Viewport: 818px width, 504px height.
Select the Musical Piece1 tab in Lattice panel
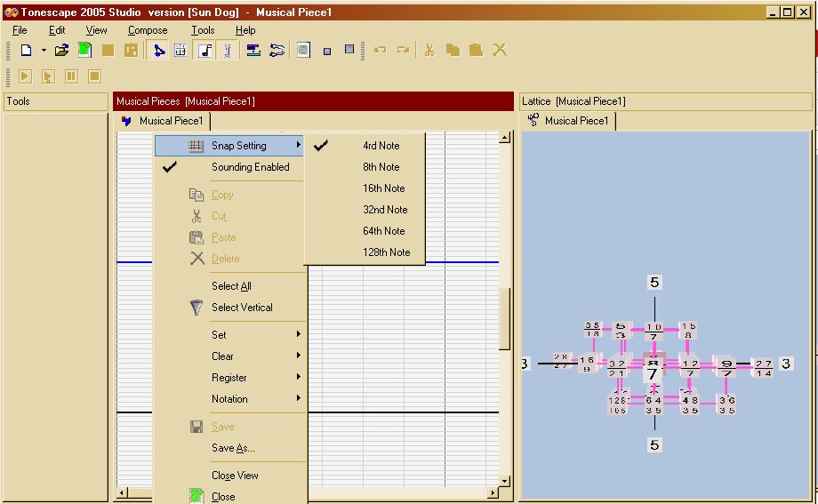[x=569, y=121]
